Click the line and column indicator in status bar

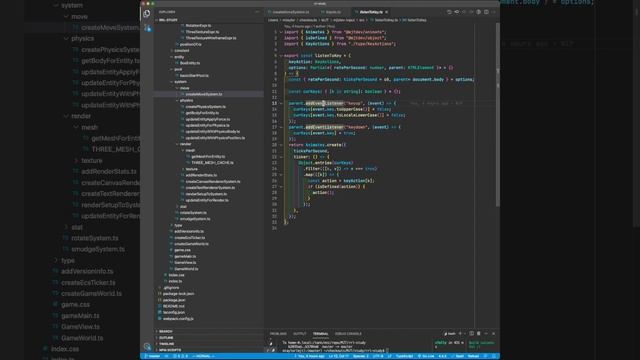point(339,356)
